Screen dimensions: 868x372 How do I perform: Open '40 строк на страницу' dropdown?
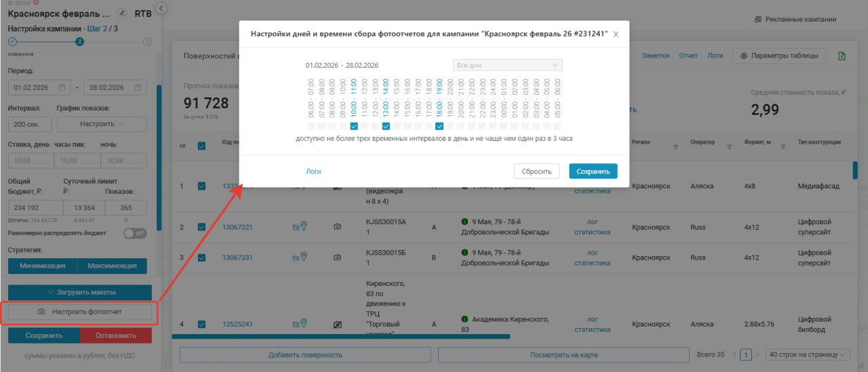click(x=807, y=354)
